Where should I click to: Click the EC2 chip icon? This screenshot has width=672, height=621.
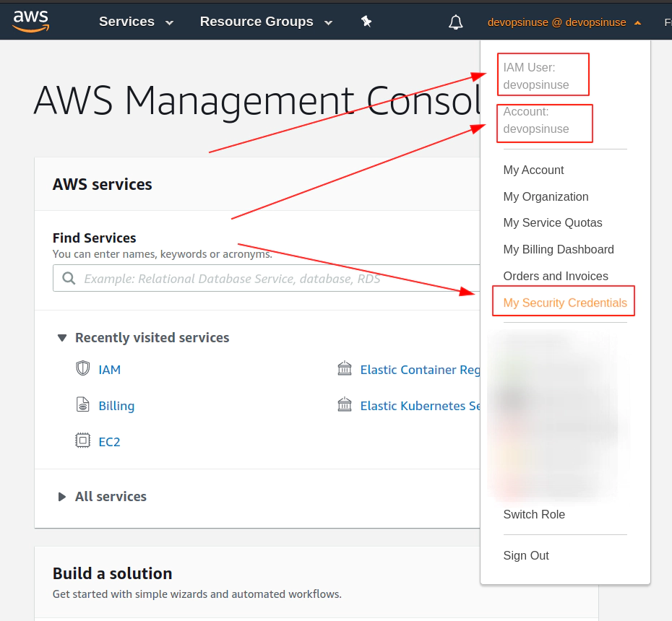[x=82, y=440]
